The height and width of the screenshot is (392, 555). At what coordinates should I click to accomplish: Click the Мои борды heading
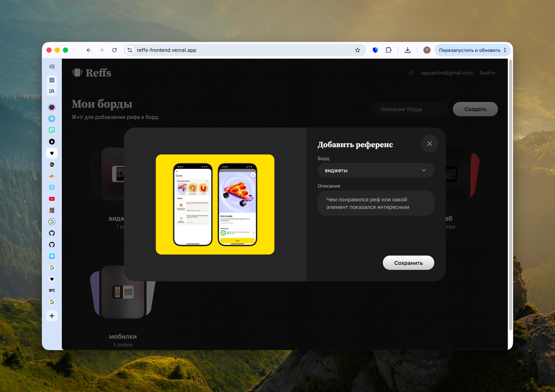pyautogui.click(x=102, y=104)
